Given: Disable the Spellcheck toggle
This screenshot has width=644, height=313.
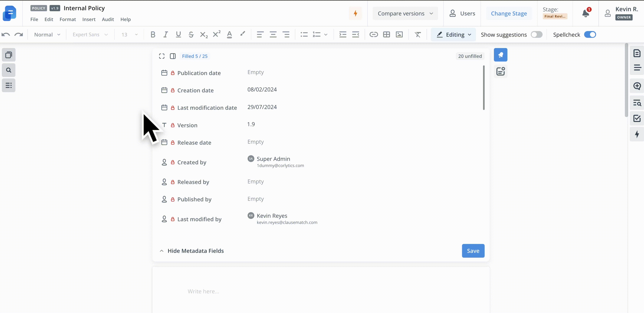Looking at the screenshot, I should pos(590,34).
